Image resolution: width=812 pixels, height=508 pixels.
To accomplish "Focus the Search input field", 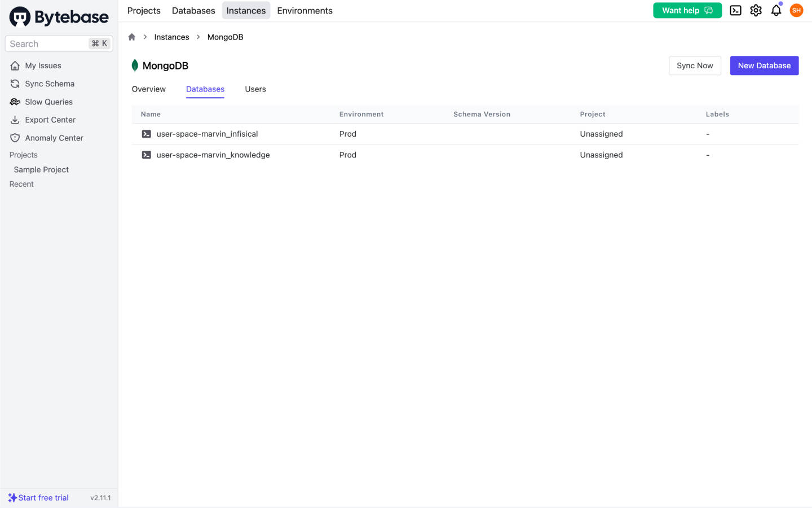I will tap(48, 44).
